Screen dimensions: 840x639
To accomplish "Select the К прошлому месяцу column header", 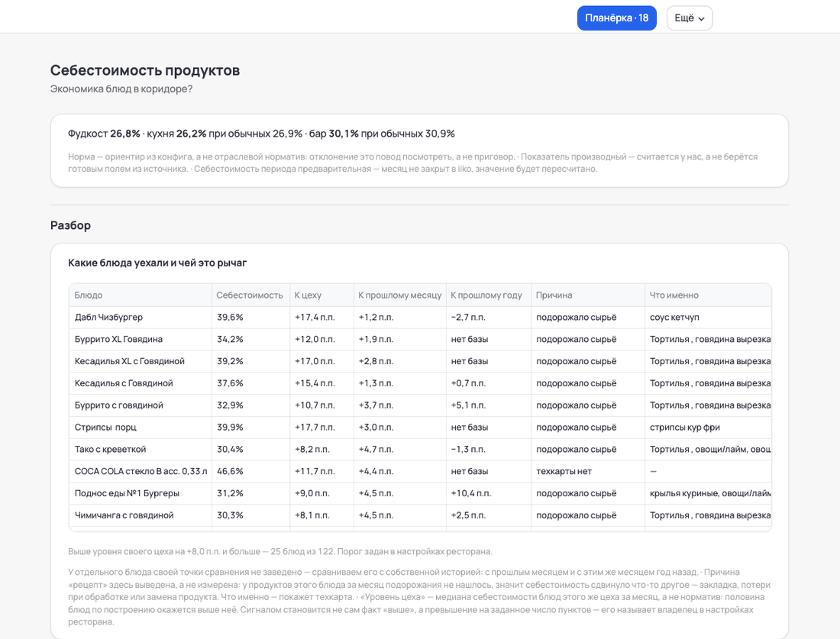I will pos(399,295).
